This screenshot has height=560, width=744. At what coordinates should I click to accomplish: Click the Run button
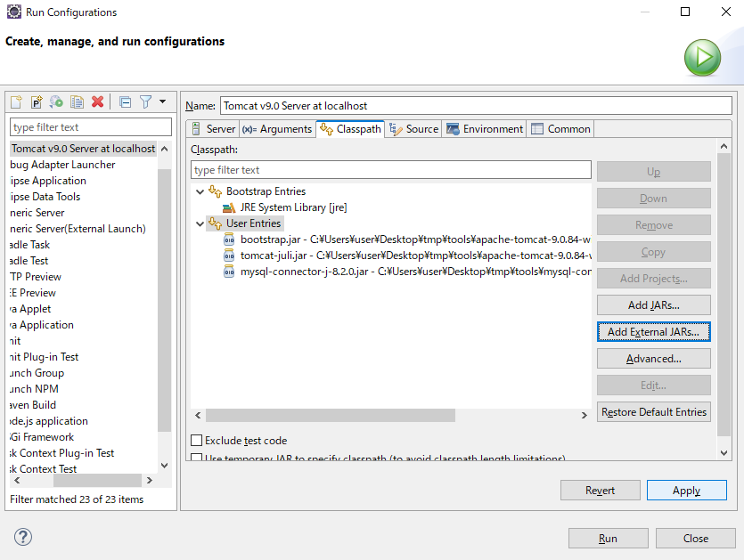coord(608,539)
